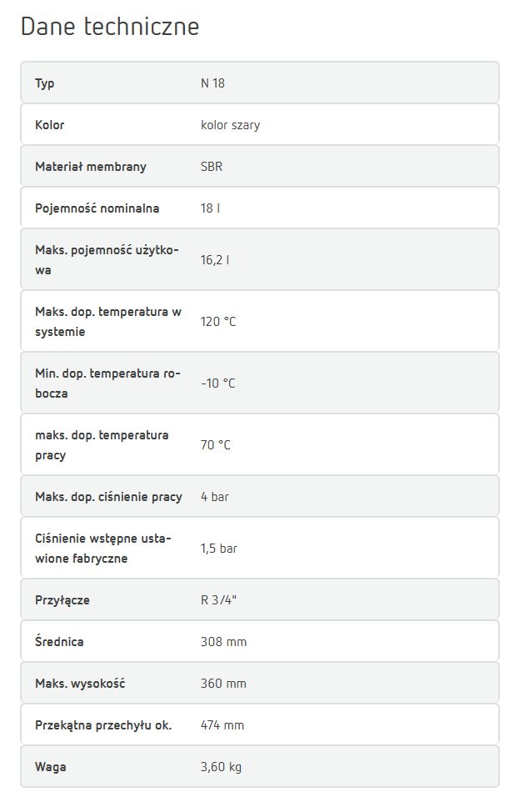Select the 'Maks. dop. ciśnienie pracy' label

coord(108,497)
